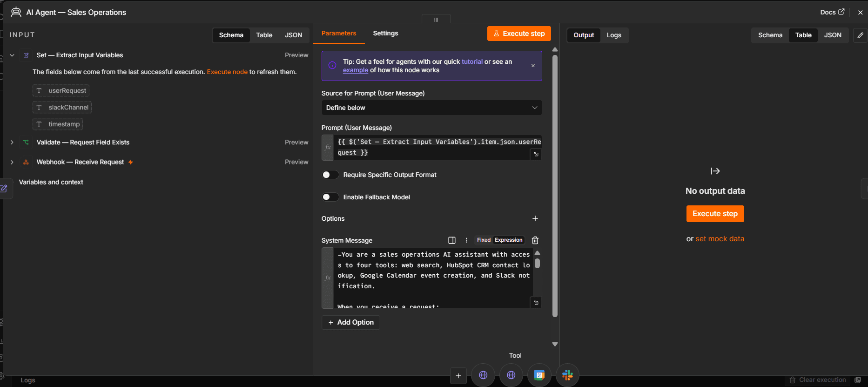Click the panel drag handle above parameters
This screenshot has height=387, width=868.
[x=436, y=20]
